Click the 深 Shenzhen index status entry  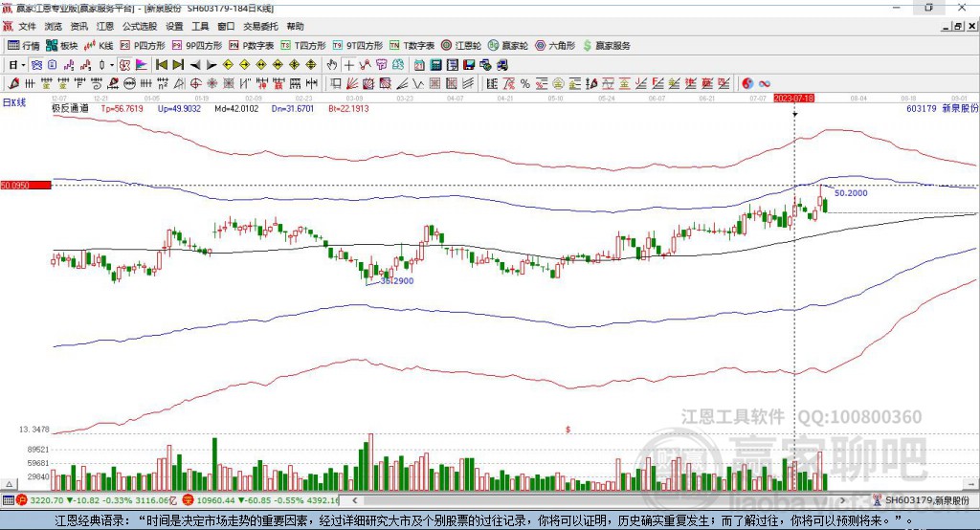[260, 500]
